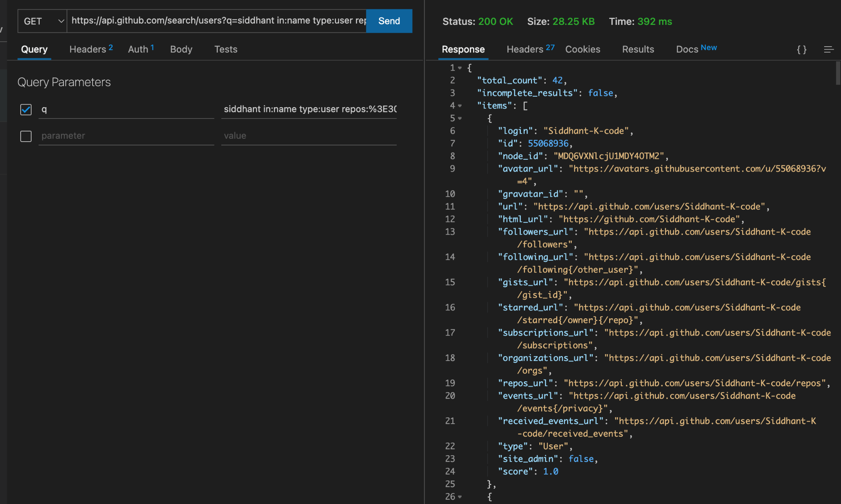Screen dimensions: 841x504
Task: Open the Cookies tab
Action: click(x=582, y=49)
